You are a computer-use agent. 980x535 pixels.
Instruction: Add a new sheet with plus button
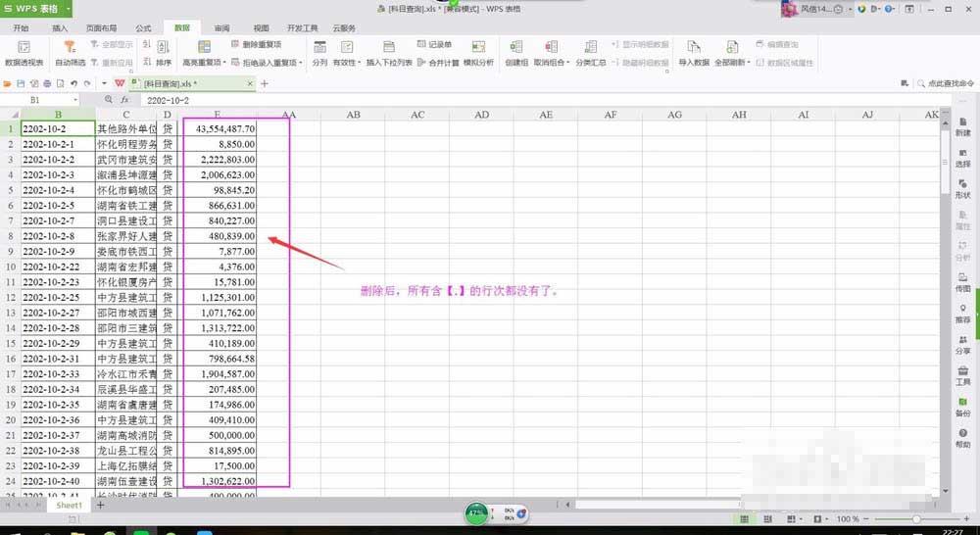100,506
